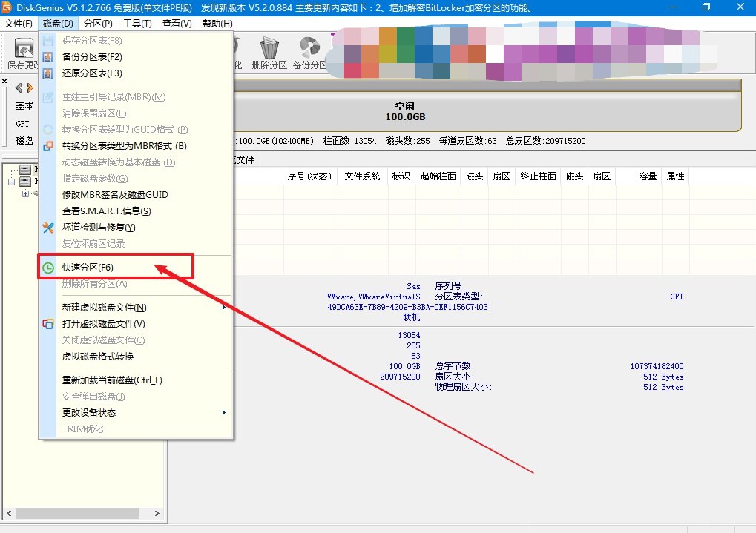Click the GPT partition table type value
The image size is (756, 533).
click(677, 297)
